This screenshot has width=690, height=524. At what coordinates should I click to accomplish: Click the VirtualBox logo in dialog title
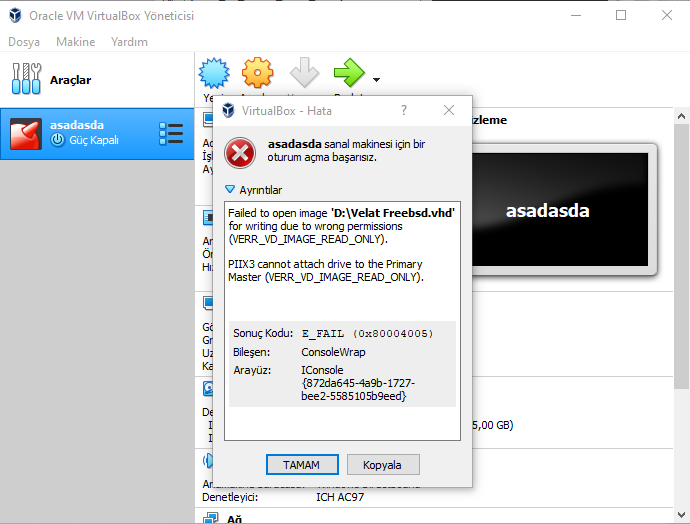click(x=228, y=110)
